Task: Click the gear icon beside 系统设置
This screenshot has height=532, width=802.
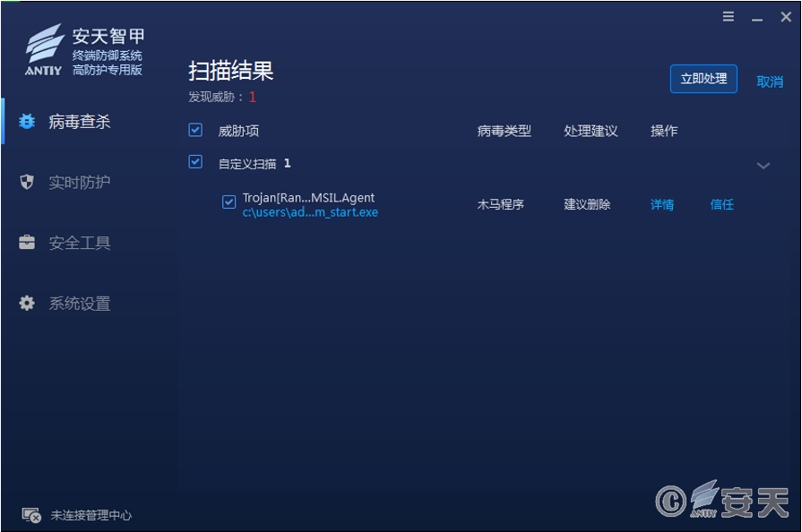Action: pyautogui.click(x=27, y=303)
